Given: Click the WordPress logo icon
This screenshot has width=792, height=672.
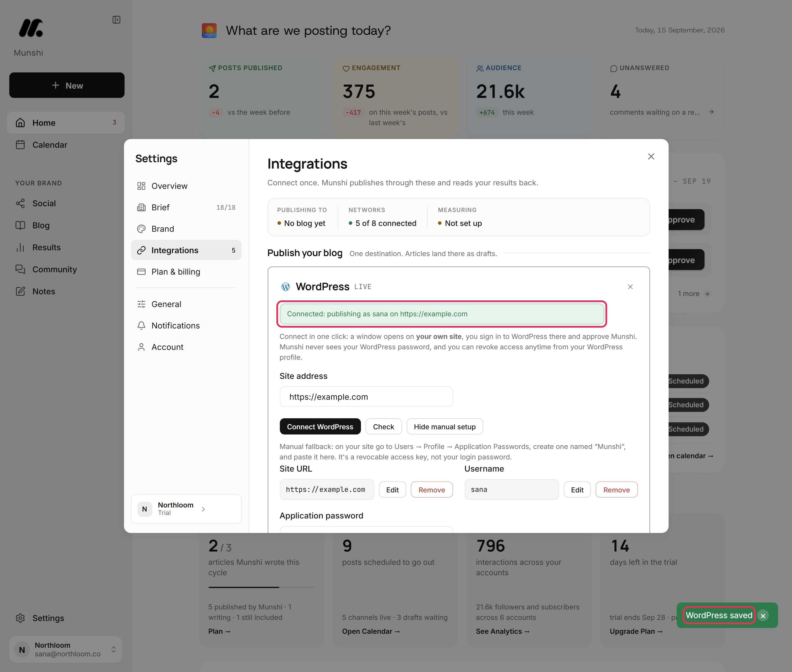Looking at the screenshot, I should (x=285, y=287).
